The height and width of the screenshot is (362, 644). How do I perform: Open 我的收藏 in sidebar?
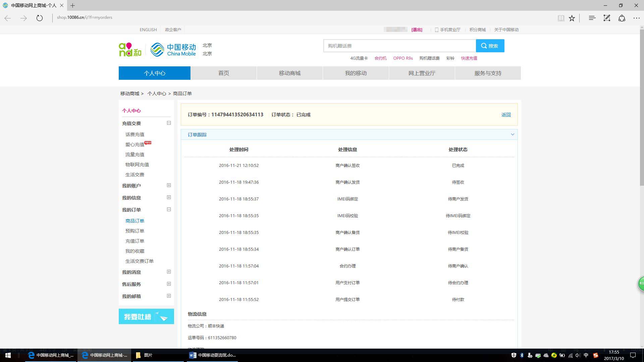135,251
